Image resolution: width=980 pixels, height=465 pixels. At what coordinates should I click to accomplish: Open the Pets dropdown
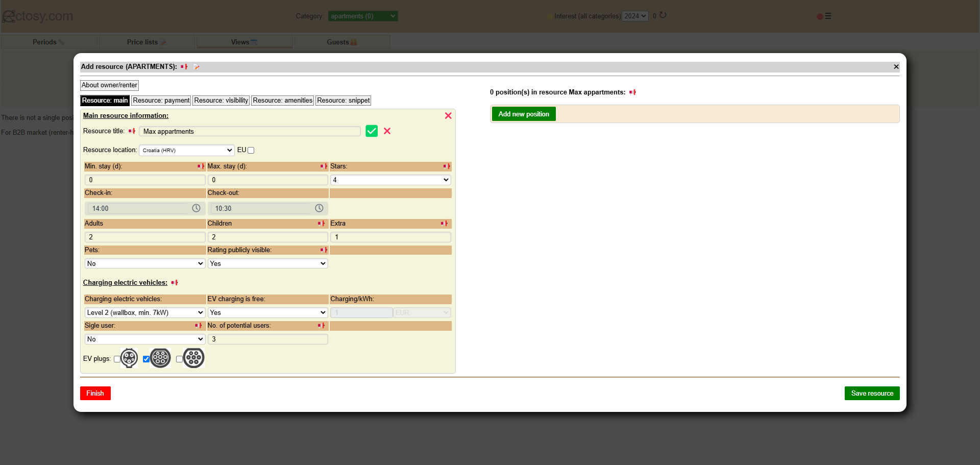click(145, 263)
